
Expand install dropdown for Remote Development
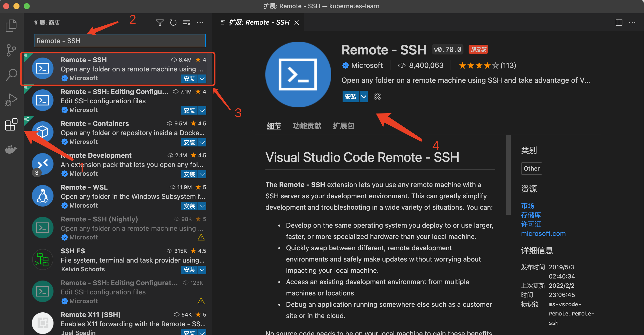(202, 174)
